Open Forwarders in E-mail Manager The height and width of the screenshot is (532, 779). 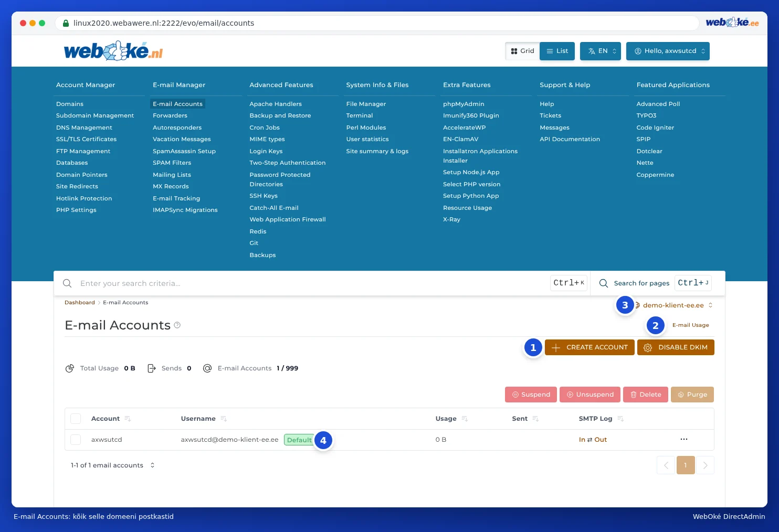coord(170,115)
